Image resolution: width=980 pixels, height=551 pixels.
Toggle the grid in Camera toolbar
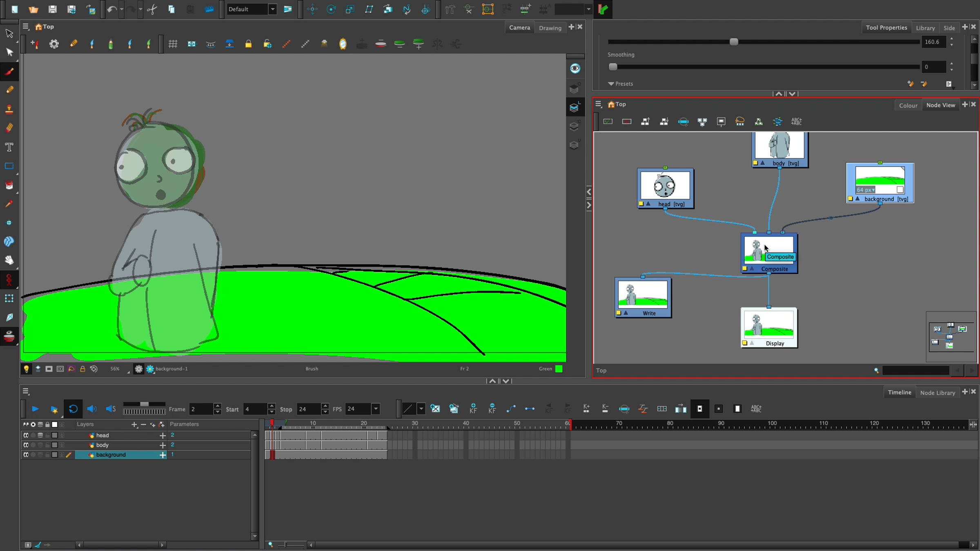pyautogui.click(x=173, y=44)
